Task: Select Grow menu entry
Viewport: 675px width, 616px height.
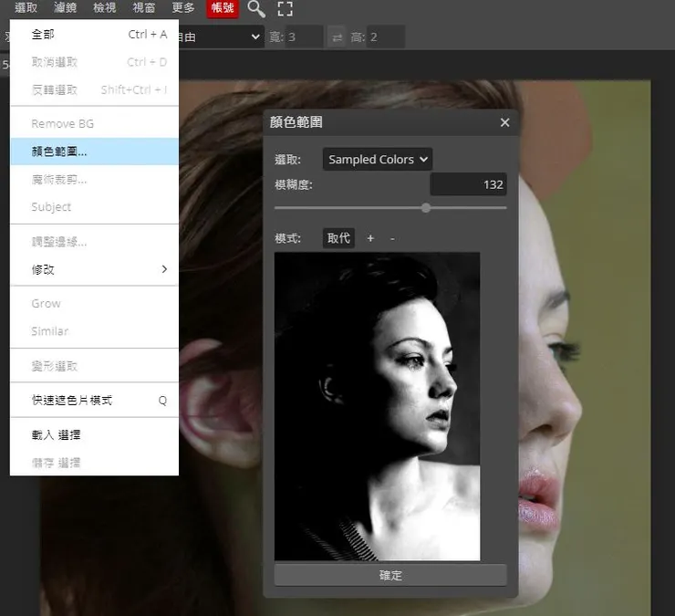Action: coord(94,303)
